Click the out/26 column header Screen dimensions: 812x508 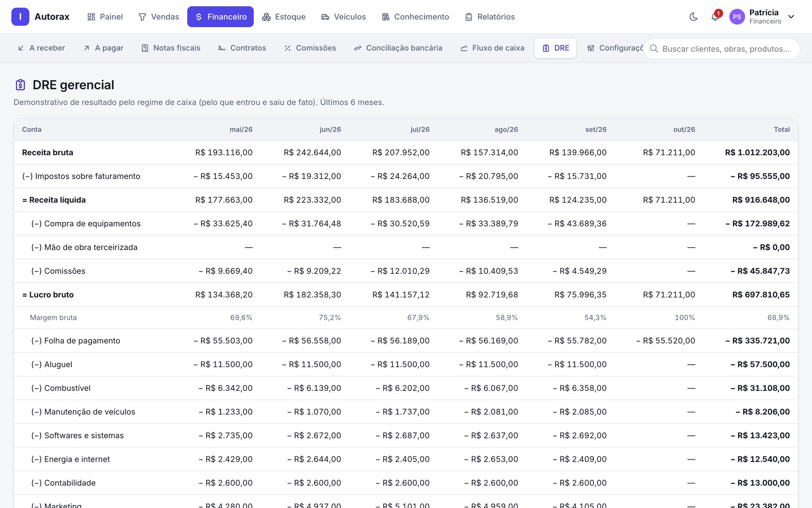point(684,130)
